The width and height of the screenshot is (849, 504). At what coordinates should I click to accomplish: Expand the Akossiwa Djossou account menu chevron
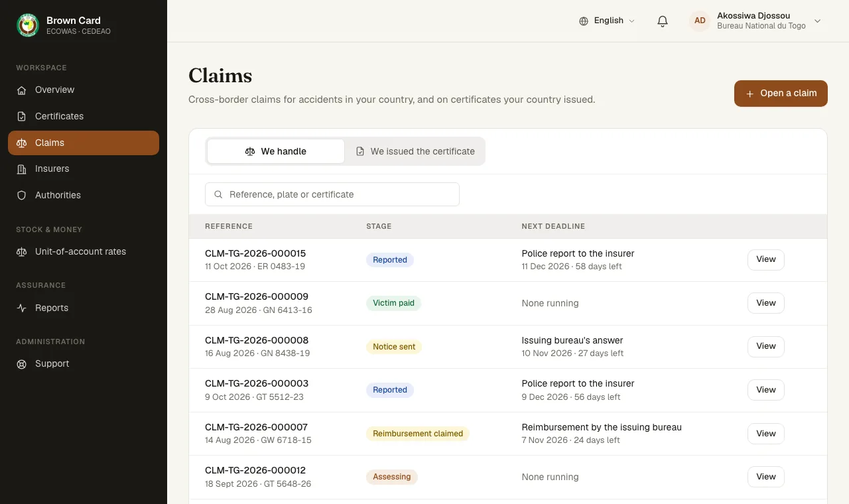(x=817, y=21)
